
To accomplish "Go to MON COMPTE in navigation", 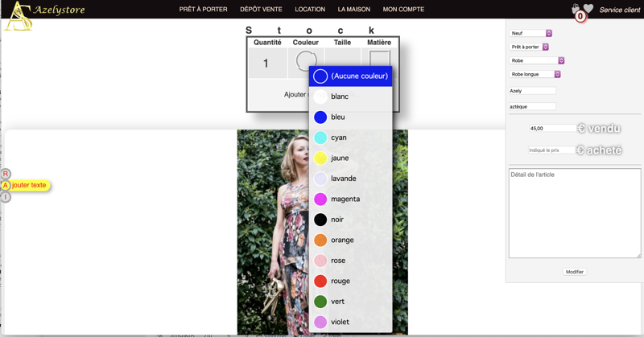I will (x=403, y=10).
